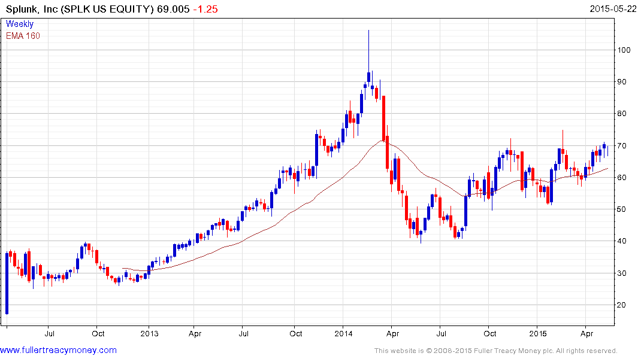Click the 'EMA 160' legend label
644x359 pixels.
(23, 36)
